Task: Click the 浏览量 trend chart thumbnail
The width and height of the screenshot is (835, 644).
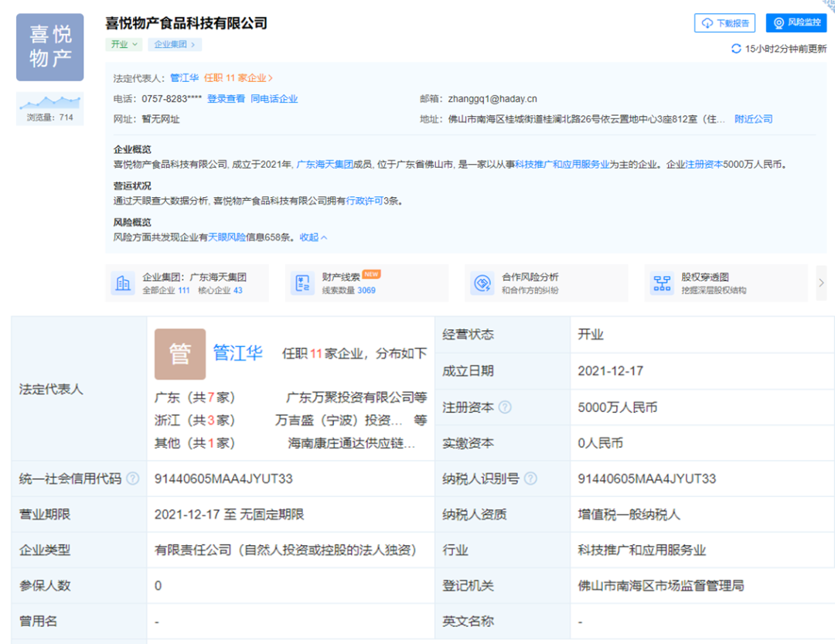Action: pos(50,103)
